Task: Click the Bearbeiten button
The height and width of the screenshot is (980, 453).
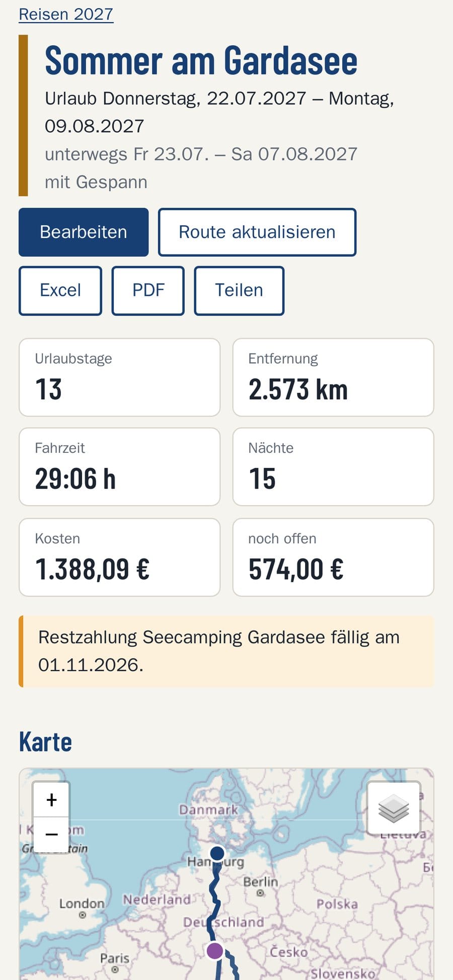Action: (84, 232)
